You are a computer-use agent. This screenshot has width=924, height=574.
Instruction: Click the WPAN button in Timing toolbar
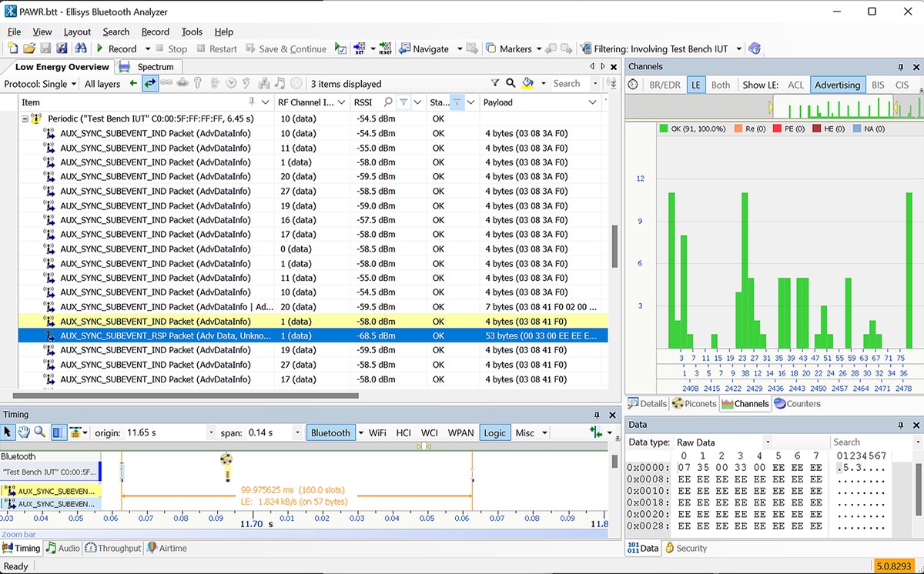click(460, 432)
